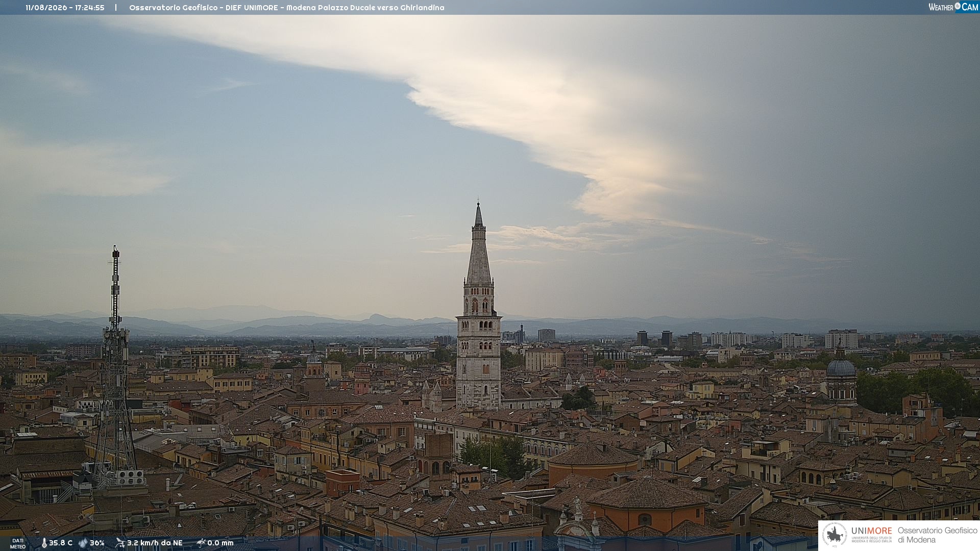Click the 0.0 mm precipitation value
Image resolution: width=980 pixels, height=551 pixels.
(x=220, y=543)
